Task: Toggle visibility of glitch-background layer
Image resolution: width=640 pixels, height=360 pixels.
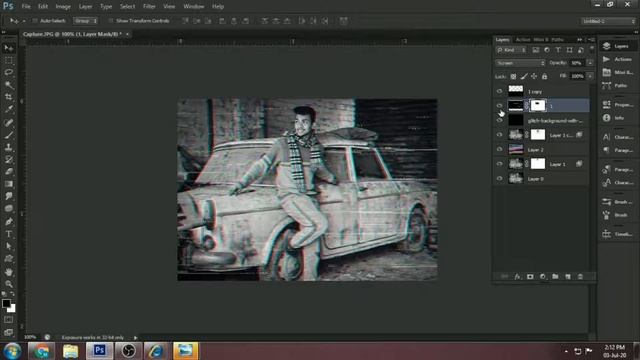Action: click(499, 120)
